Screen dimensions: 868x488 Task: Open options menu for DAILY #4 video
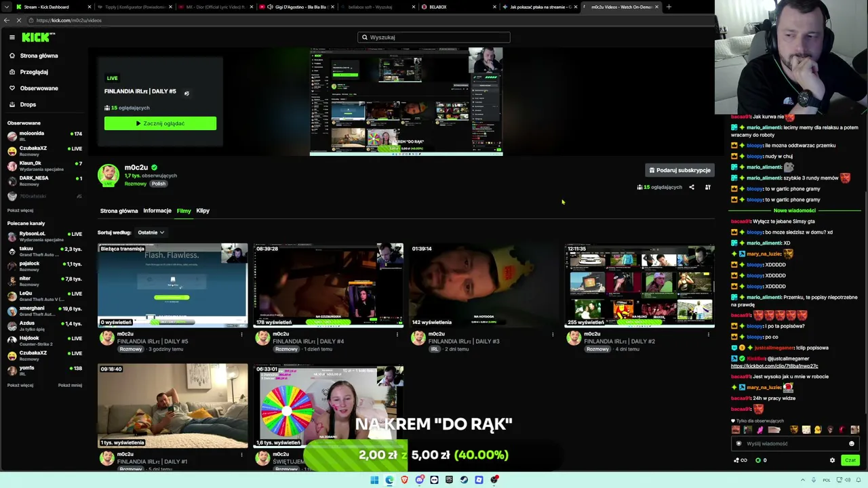pyautogui.click(x=397, y=334)
